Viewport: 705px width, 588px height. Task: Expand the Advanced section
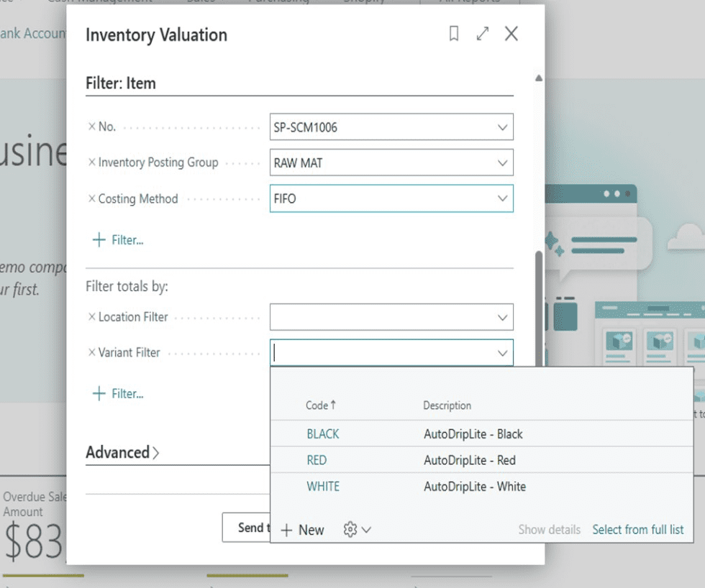(122, 452)
